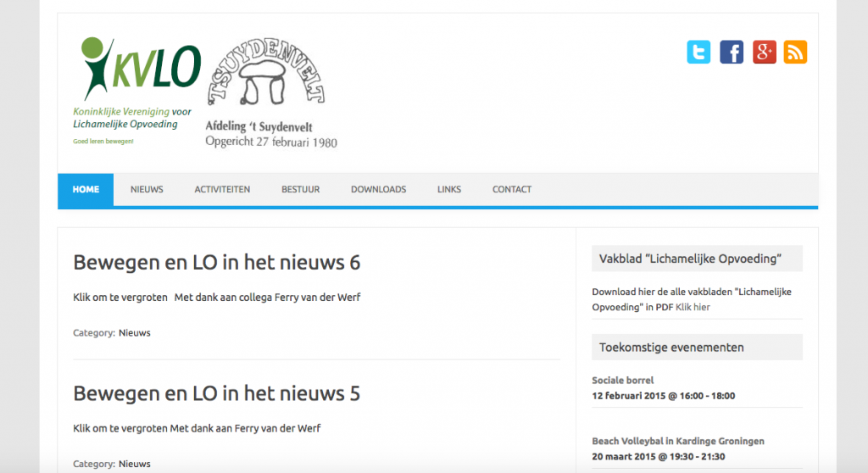The height and width of the screenshot is (473, 868).
Task: Click the 'Klik hier' PDF link
Action: (693, 308)
